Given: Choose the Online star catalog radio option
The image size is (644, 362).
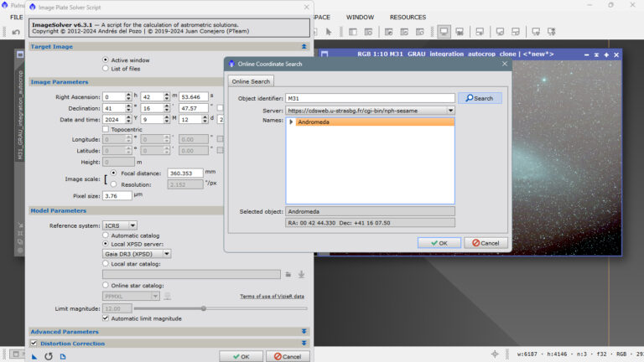Looking at the screenshot, I should (106, 285).
